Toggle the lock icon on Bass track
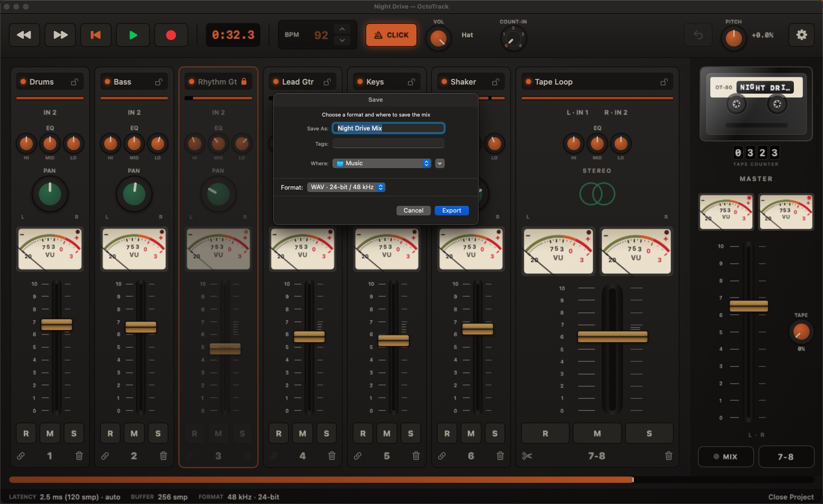Image resolution: width=823 pixels, height=504 pixels. pyautogui.click(x=159, y=82)
